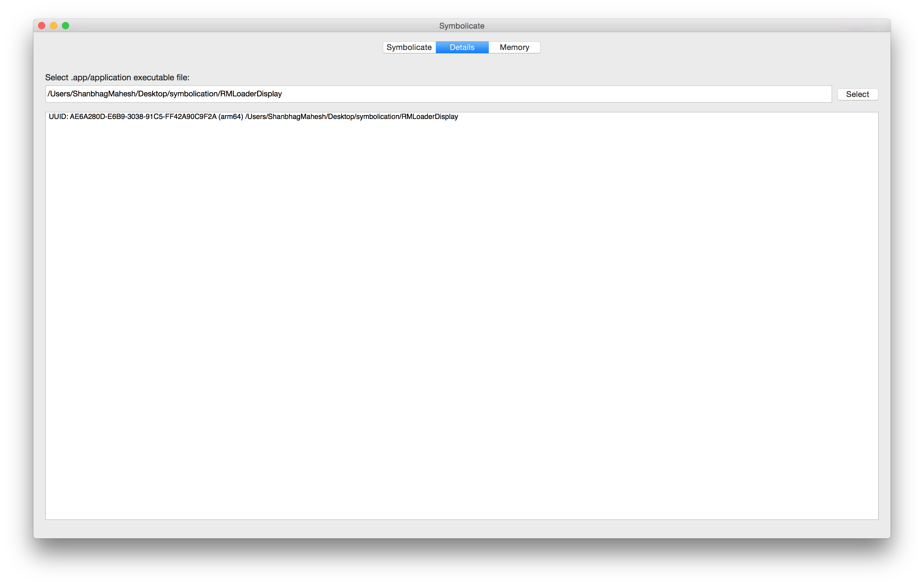Click 'Desktop' folder name in path field
Image resolution: width=924 pixels, height=586 pixels.
click(x=152, y=94)
